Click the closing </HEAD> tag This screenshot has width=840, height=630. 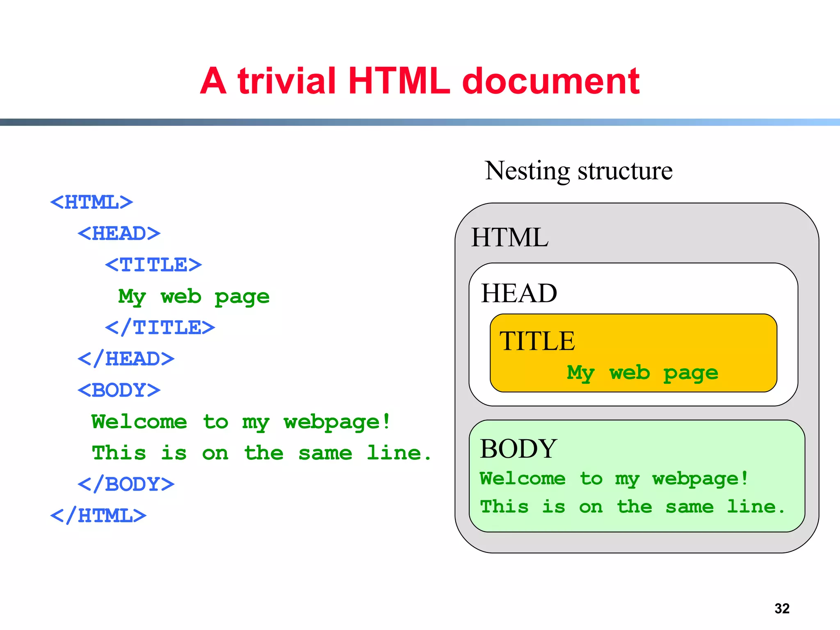126,359
